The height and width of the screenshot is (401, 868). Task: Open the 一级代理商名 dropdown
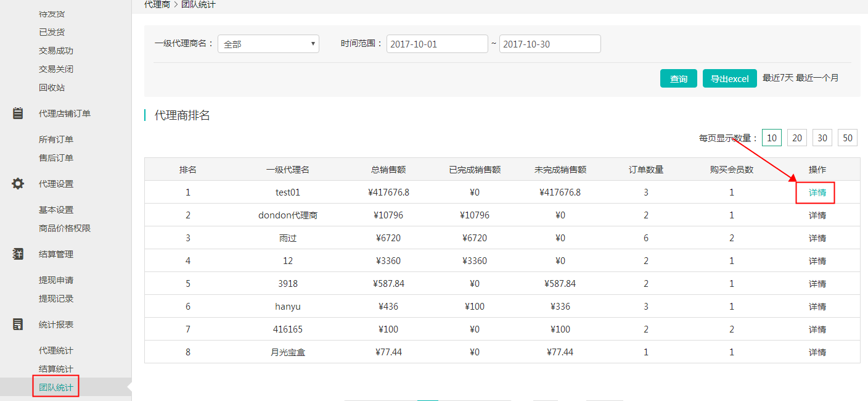point(268,44)
